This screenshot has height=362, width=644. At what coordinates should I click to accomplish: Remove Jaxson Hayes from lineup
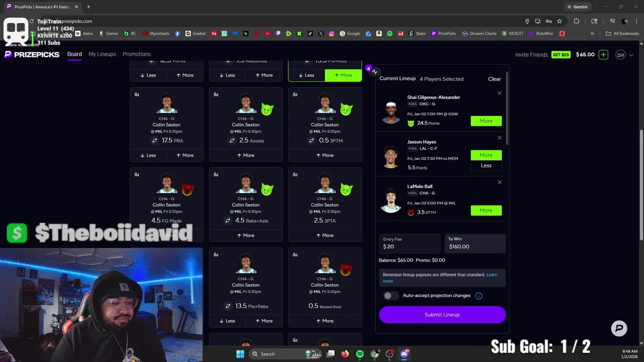(x=500, y=138)
